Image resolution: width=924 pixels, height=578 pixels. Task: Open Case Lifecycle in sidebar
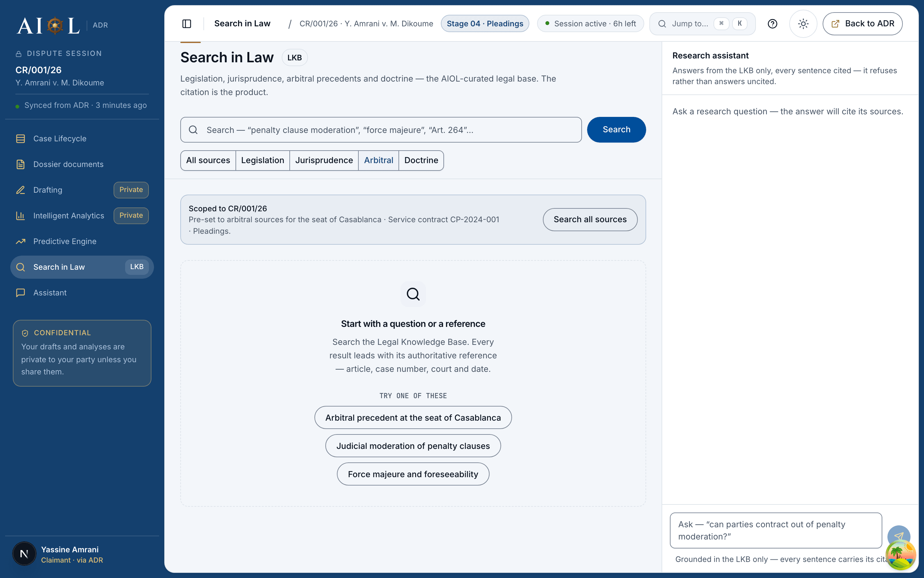coord(82,139)
